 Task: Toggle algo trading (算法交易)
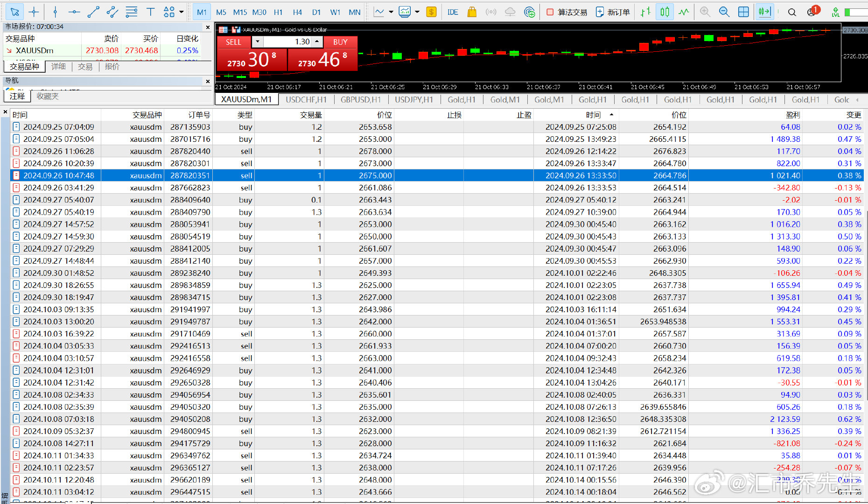[567, 12]
